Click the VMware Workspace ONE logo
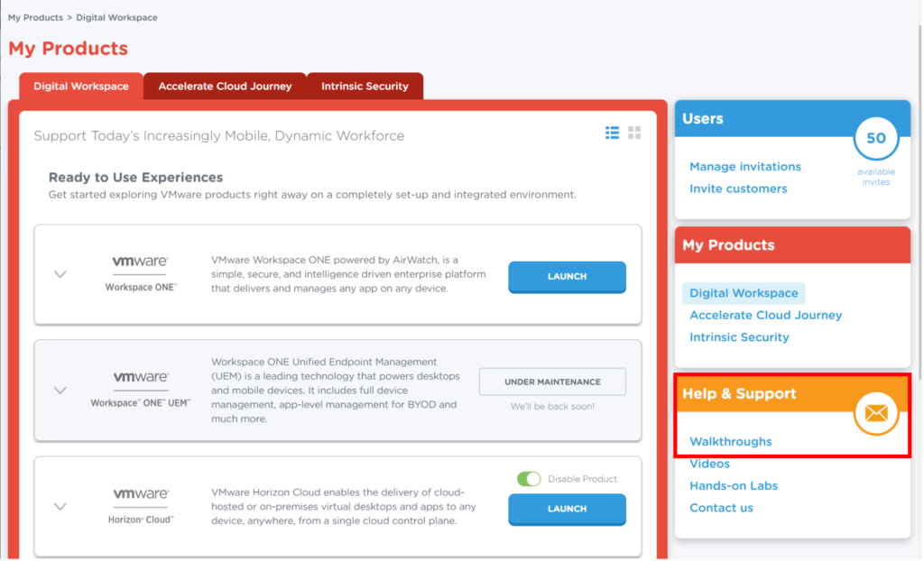Image resolution: width=924 pixels, height=561 pixels. pyautogui.click(x=140, y=274)
